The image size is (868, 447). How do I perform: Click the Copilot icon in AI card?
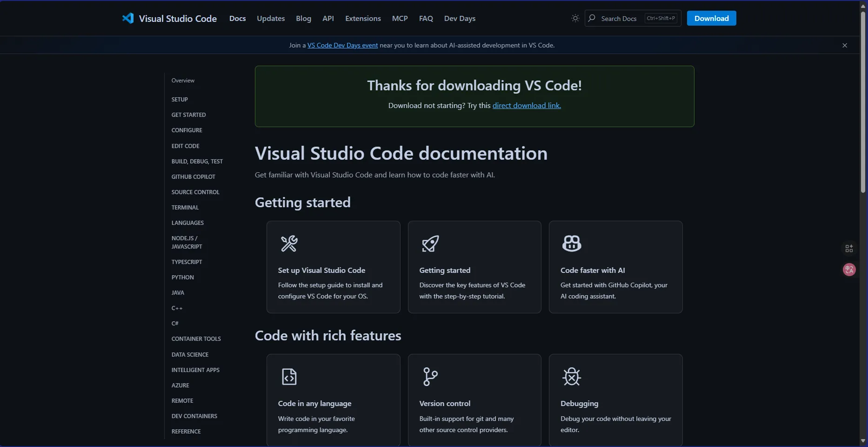572,244
